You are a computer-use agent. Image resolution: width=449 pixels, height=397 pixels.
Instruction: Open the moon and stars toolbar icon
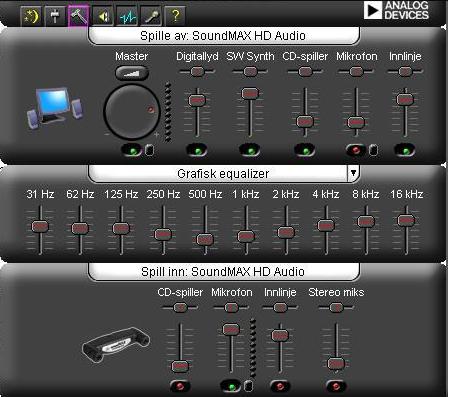pos(31,16)
